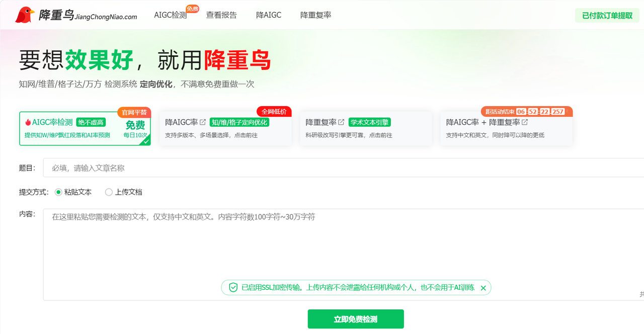Click the external-link icon beside 降重复率 card title
The height and width of the screenshot is (334, 644).
[341, 122]
